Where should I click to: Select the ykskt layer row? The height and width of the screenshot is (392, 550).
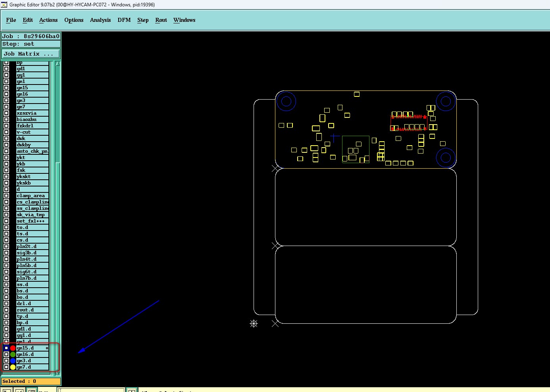32,177
